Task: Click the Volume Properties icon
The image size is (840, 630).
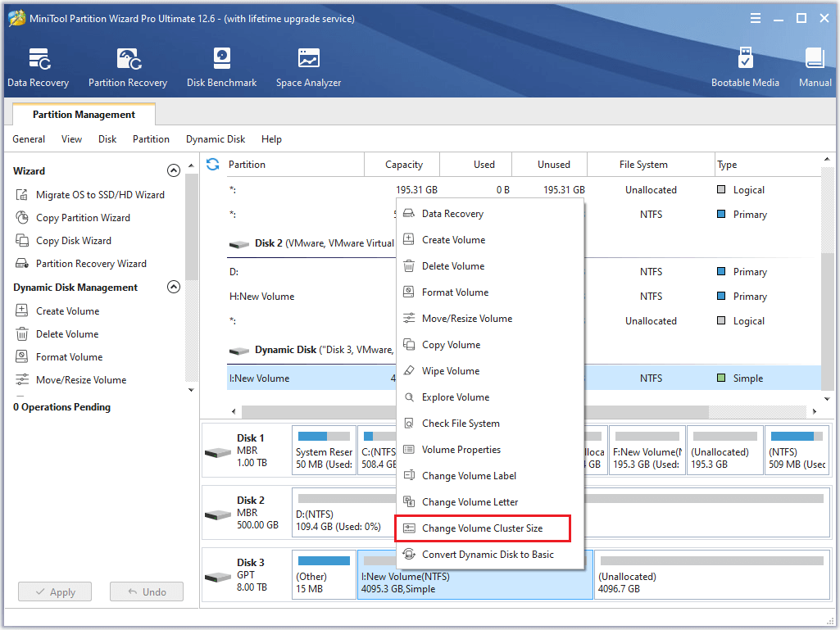Action: (x=409, y=450)
